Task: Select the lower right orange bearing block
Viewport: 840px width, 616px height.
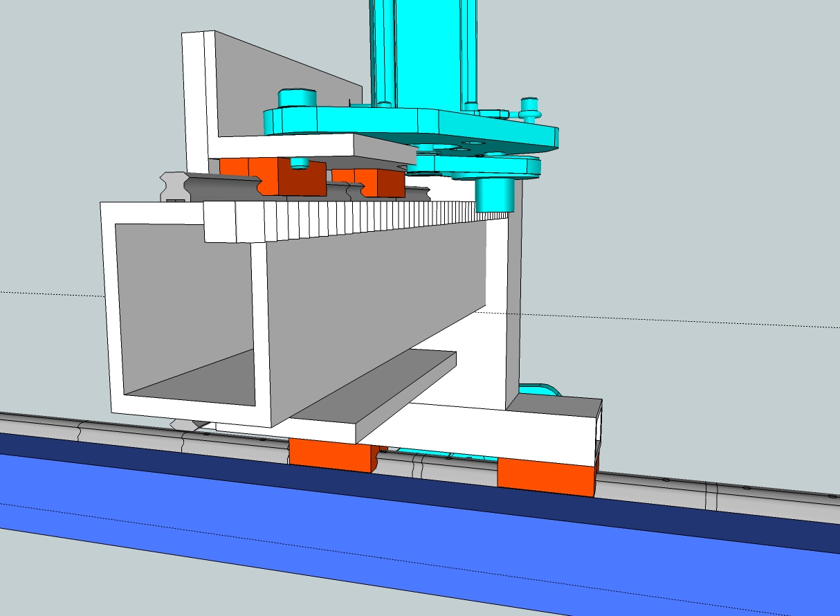Action: [x=545, y=476]
